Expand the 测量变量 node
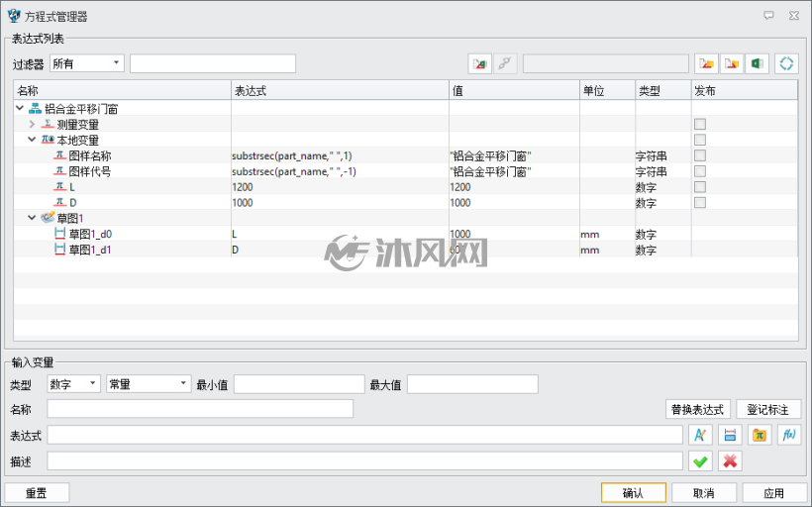This screenshot has width=812, height=507. pyautogui.click(x=32, y=124)
